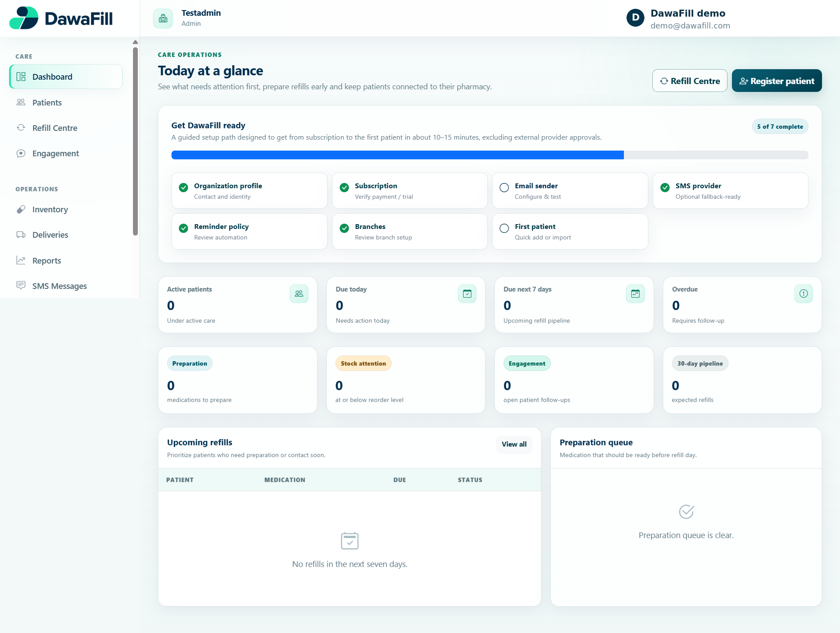Click the user avatar letter D
The height and width of the screenshot is (633, 840).
tap(635, 18)
